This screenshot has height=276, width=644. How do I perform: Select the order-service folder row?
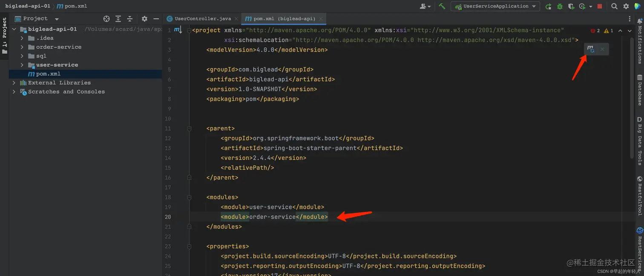point(86,47)
